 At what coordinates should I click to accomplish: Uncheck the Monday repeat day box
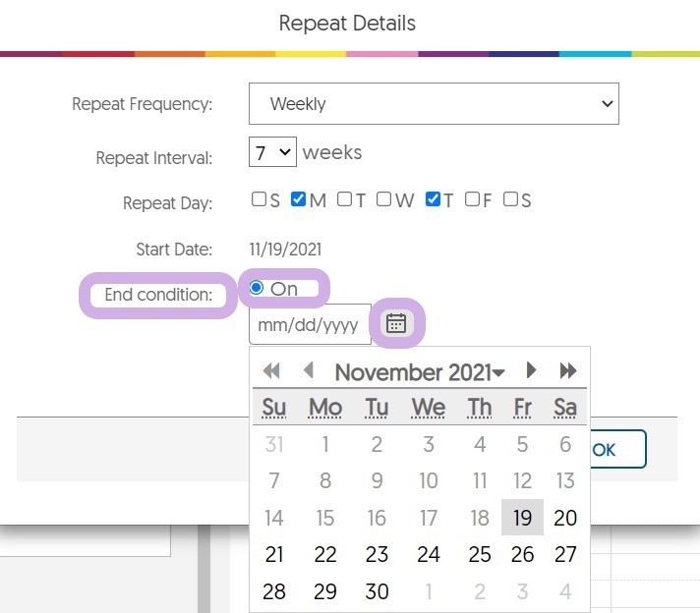tap(299, 199)
